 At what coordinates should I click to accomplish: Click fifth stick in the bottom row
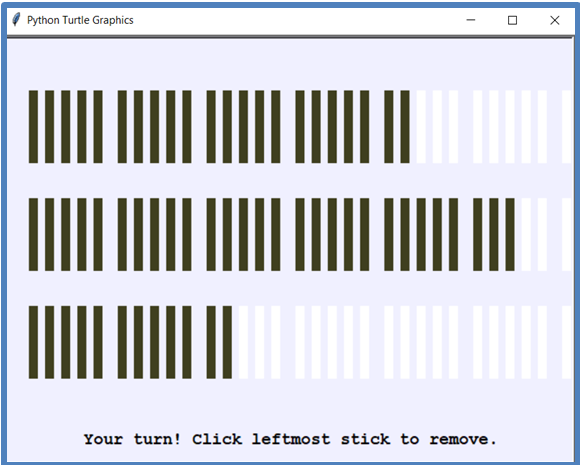(98, 342)
